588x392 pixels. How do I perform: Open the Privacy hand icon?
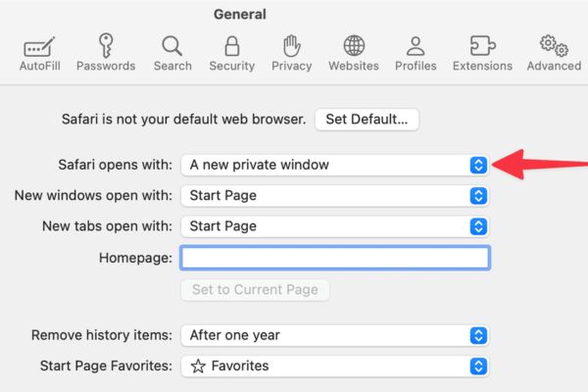coord(291,45)
